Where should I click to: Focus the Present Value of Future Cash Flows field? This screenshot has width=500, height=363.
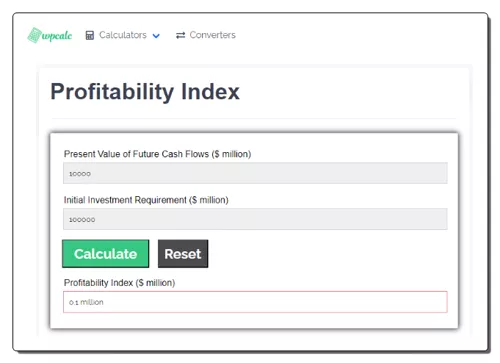255,173
